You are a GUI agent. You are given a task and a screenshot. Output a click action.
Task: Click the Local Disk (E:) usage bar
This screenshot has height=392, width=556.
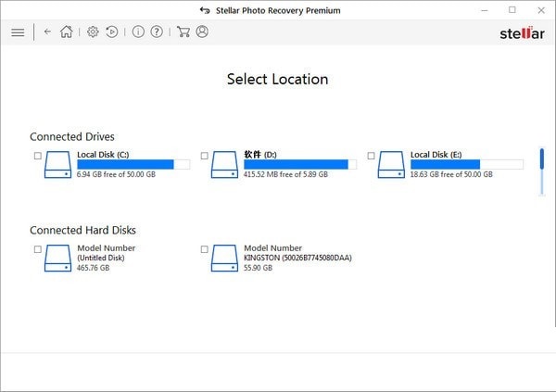click(x=467, y=164)
